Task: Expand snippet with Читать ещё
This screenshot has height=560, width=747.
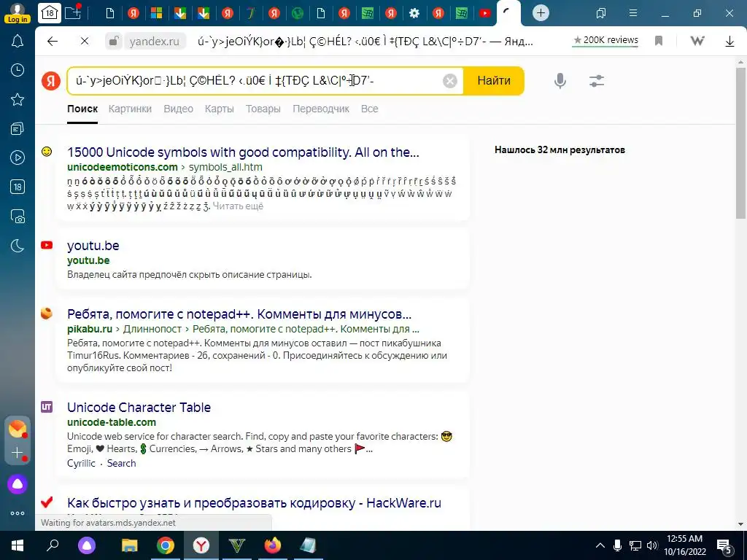Action: pyautogui.click(x=238, y=206)
